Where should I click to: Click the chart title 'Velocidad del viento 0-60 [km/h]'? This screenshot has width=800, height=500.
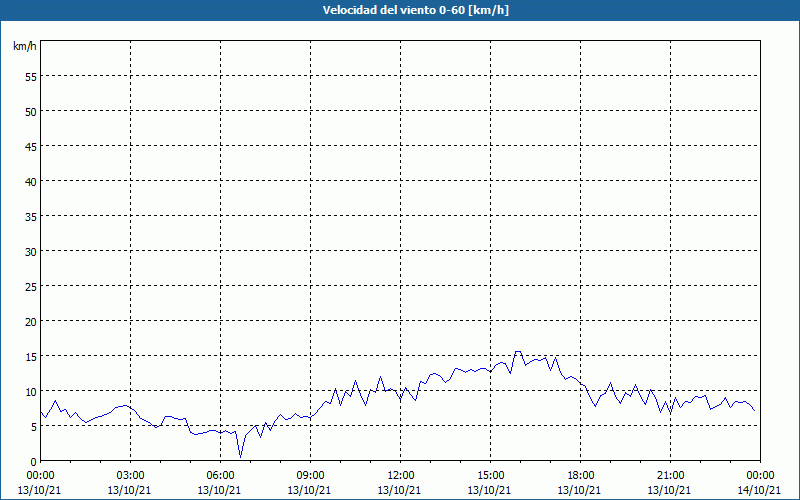point(415,10)
